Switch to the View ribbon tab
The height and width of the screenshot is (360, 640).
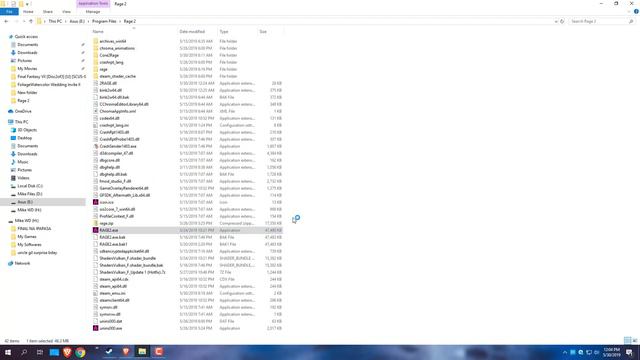[66, 12]
